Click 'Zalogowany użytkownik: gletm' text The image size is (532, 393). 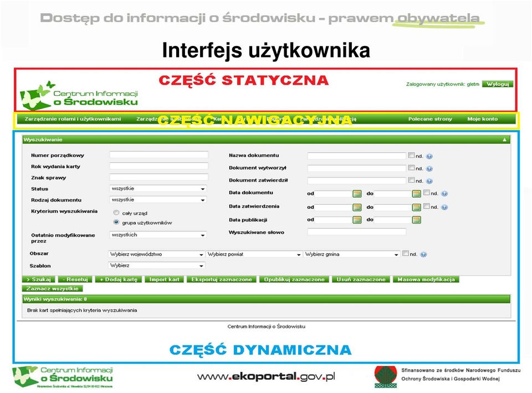coord(442,84)
